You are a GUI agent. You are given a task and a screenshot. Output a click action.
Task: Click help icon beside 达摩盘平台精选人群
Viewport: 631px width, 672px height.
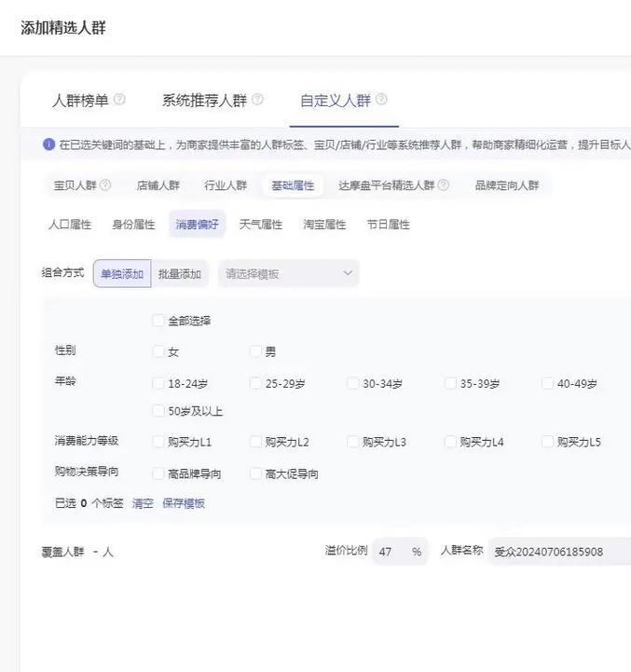(x=444, y=185)
